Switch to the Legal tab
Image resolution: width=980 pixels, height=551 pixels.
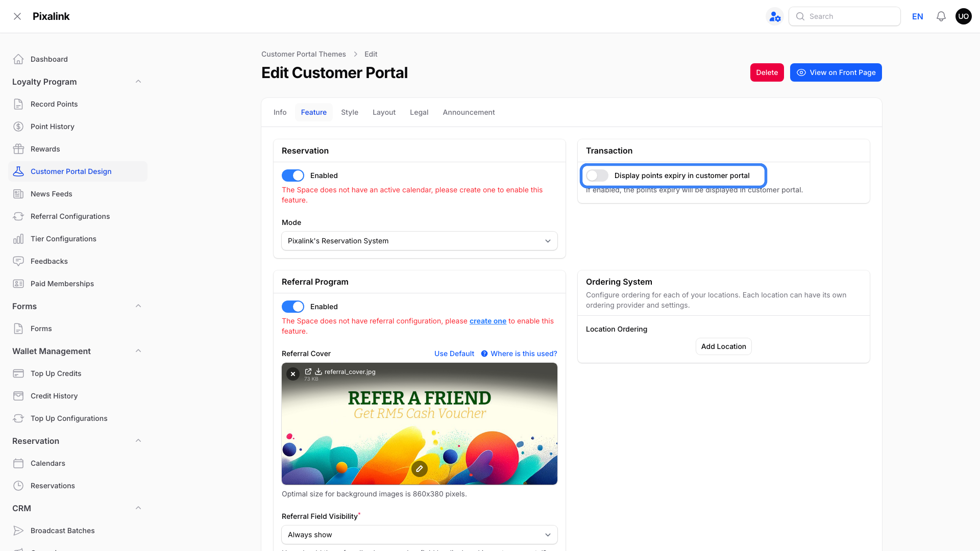[x=419, y=112]
